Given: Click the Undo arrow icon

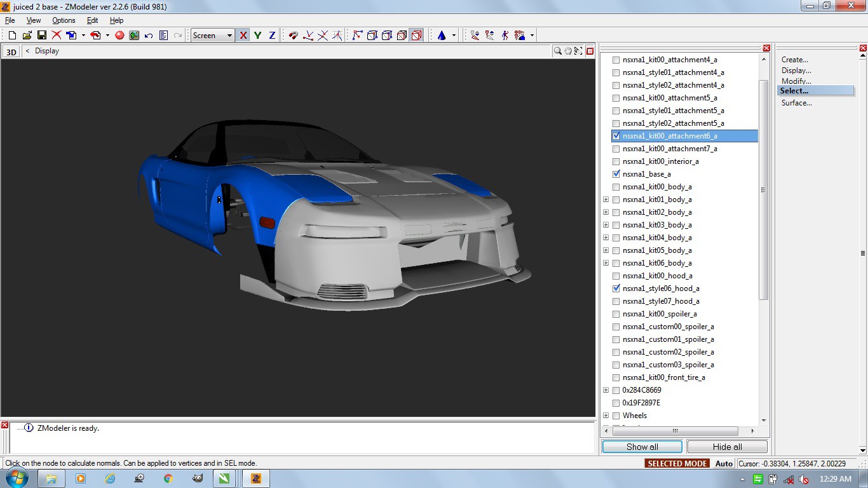Looking at the screenshot, I should [x=149, y=36].
